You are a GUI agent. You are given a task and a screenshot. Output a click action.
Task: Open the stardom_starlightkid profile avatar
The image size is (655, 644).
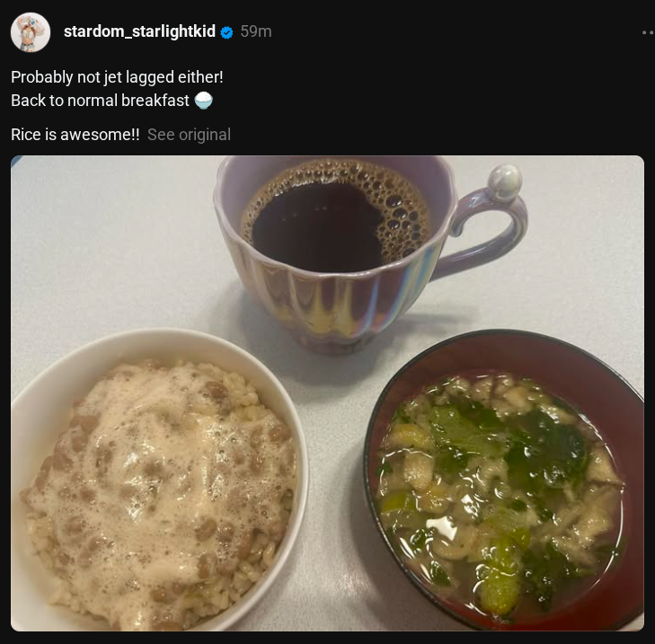pos(31,32)
